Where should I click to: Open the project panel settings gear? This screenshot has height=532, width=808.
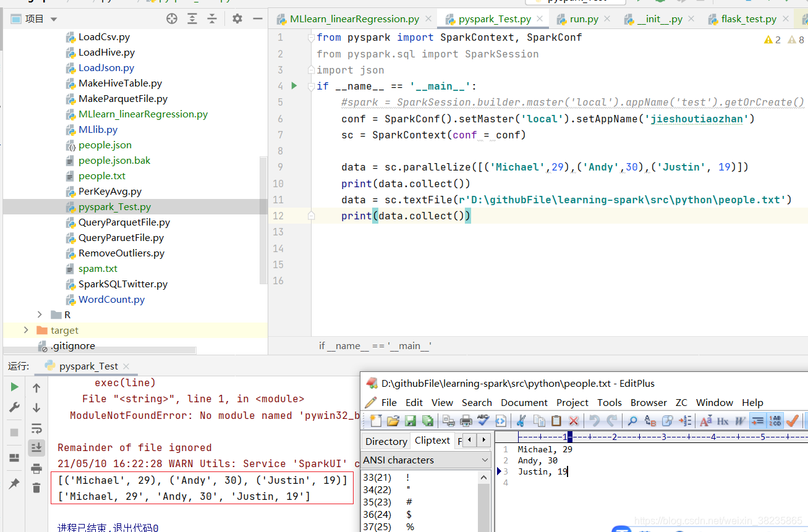237,19
